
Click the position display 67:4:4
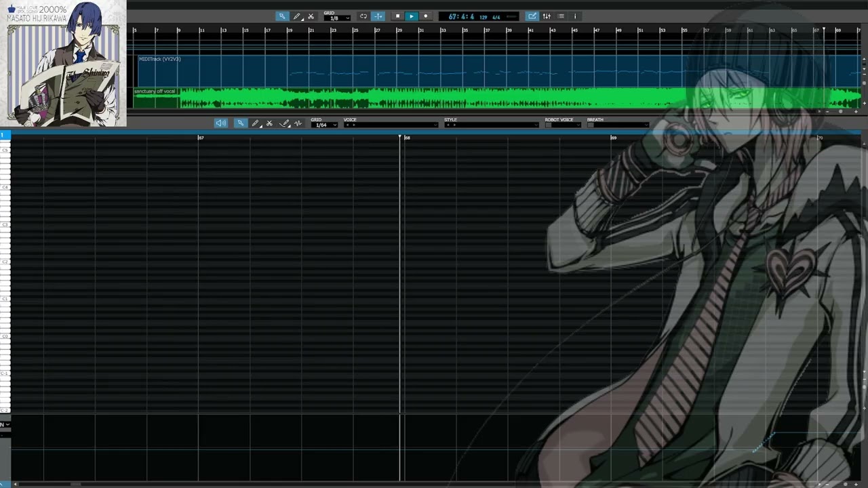point(461,16)
